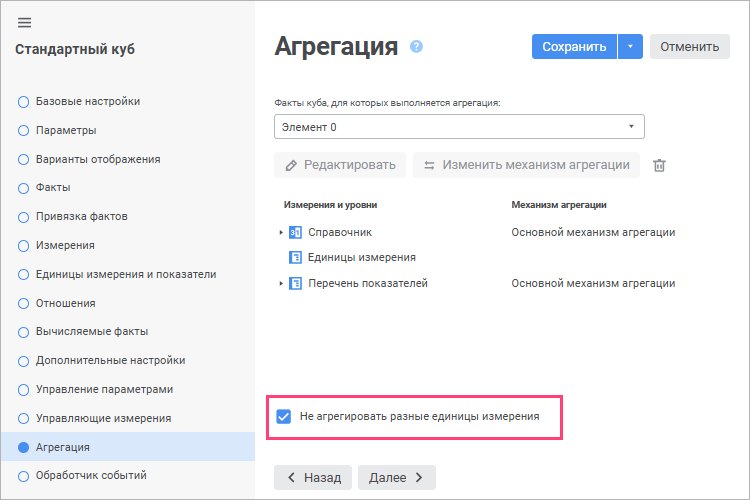
Task: Open the Обработчик событий page
Action: point(91,476)
